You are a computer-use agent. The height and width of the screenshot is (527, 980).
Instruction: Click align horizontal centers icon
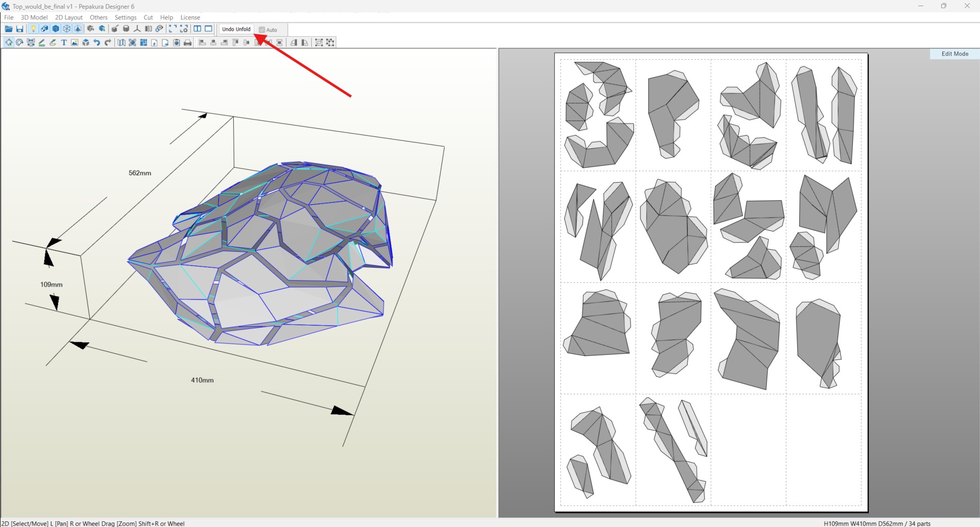[213, 42]
